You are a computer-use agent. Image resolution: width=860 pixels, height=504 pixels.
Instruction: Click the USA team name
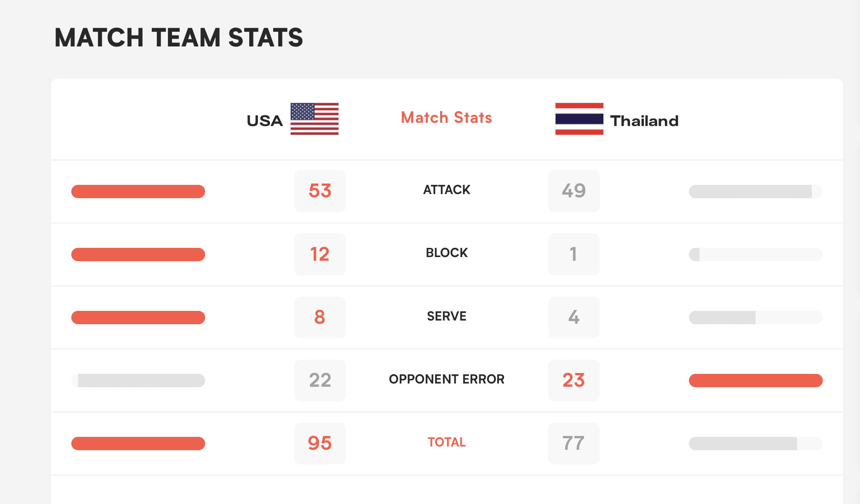(x=264, y=121)
